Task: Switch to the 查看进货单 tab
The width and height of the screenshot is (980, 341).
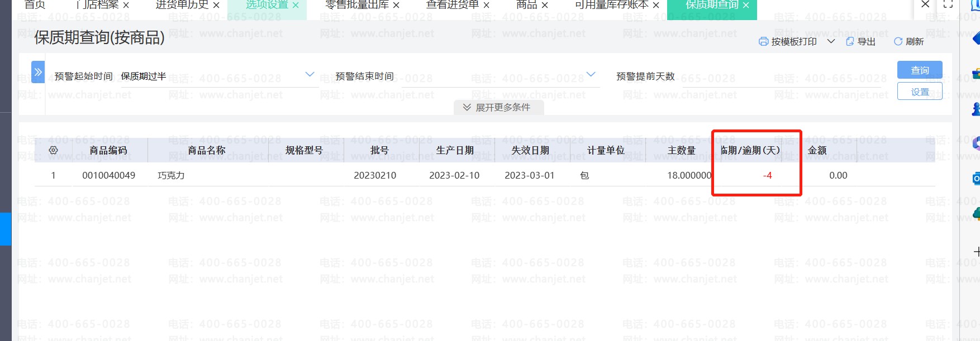Action: point(453,4)
